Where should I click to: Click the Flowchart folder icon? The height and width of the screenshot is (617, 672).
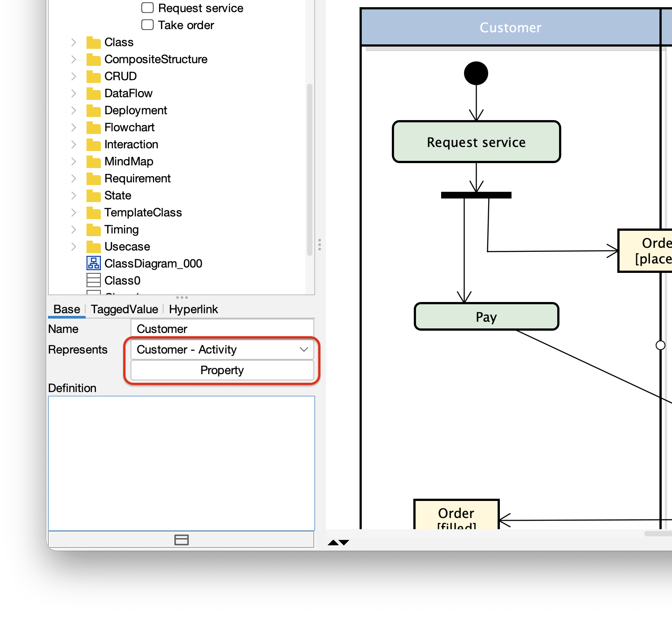94,127
